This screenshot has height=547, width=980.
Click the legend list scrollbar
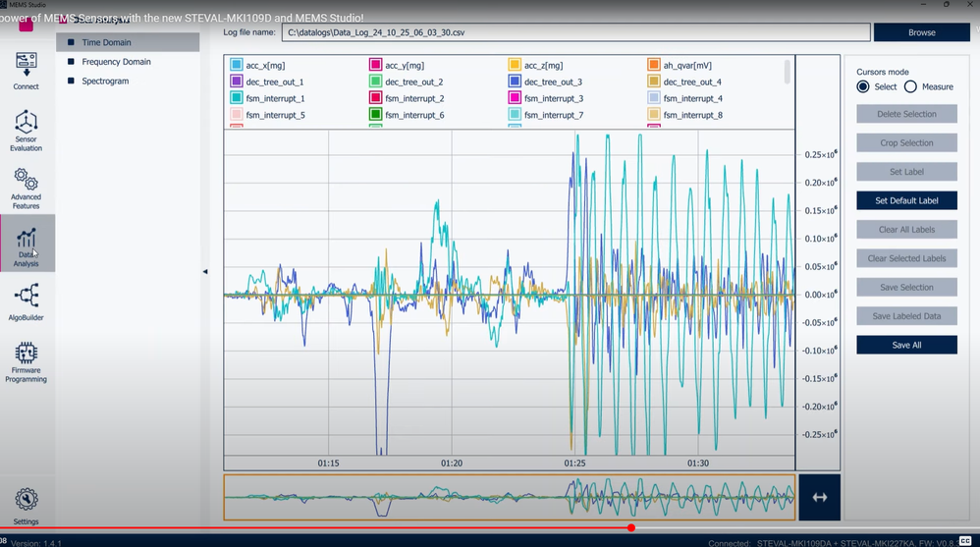(x=787, y=72)
